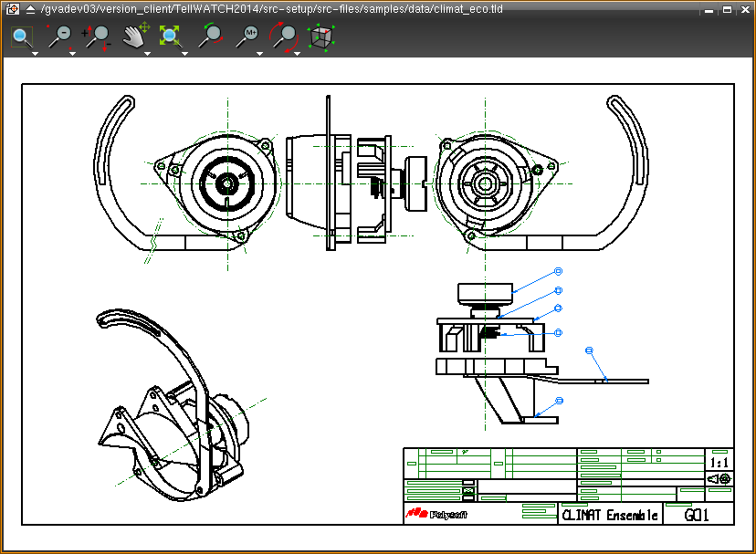The height and width of the screenshot is (554, 756).
Task: Click the previous zoom view tool
Action: [210, 37]
